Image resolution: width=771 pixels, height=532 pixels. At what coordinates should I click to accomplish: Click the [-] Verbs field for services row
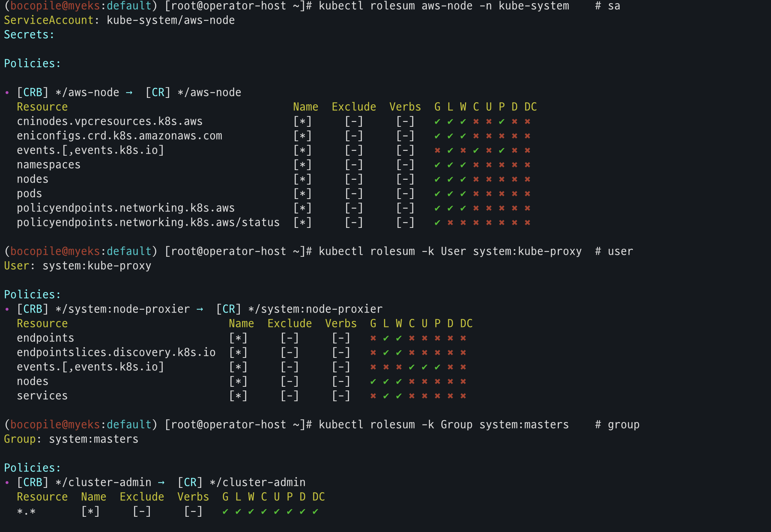341,396
